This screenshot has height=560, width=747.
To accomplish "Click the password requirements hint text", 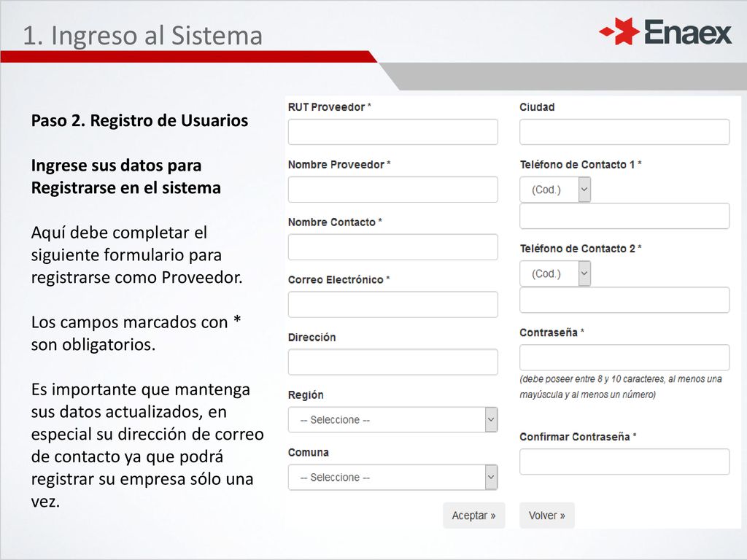I will 620,386.
